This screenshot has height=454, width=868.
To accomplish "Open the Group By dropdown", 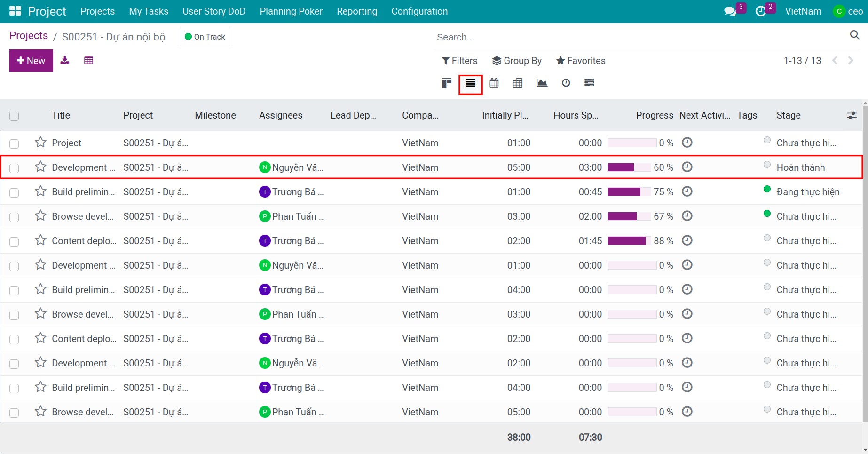I will point(517,61).
